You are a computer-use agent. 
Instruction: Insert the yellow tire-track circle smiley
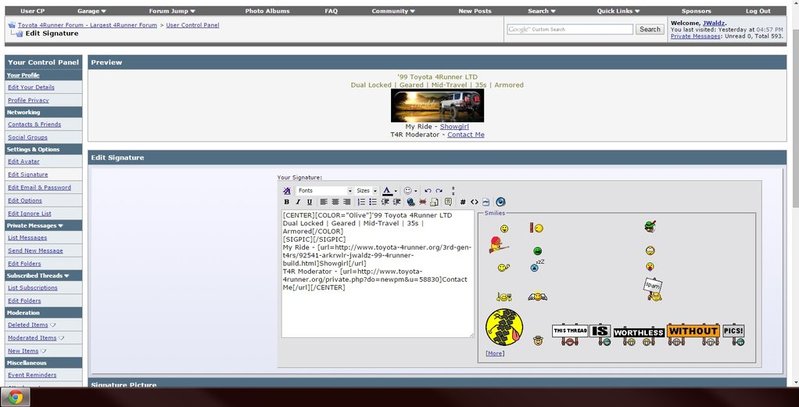point(504,327)
